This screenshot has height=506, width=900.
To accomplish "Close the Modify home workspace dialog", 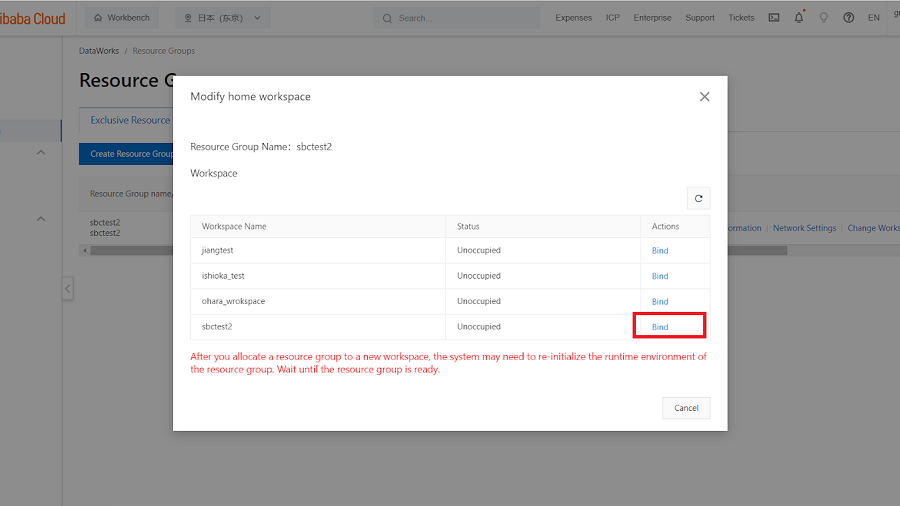I will (x=704, y=97).
